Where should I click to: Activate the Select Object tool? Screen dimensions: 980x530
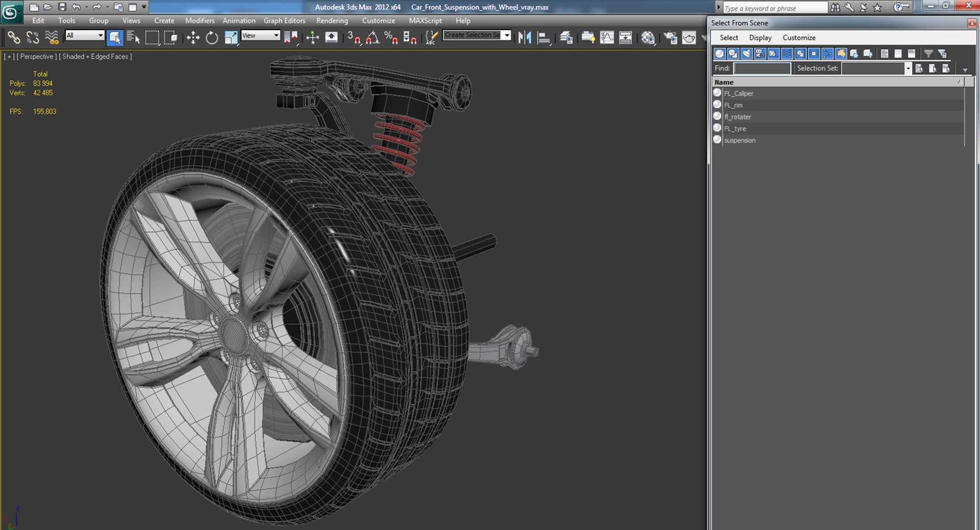(115, 37)
